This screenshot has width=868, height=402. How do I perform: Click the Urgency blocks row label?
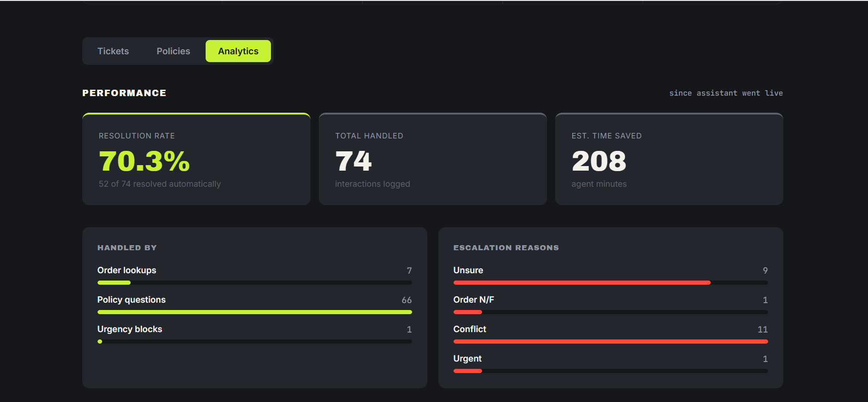130,329
